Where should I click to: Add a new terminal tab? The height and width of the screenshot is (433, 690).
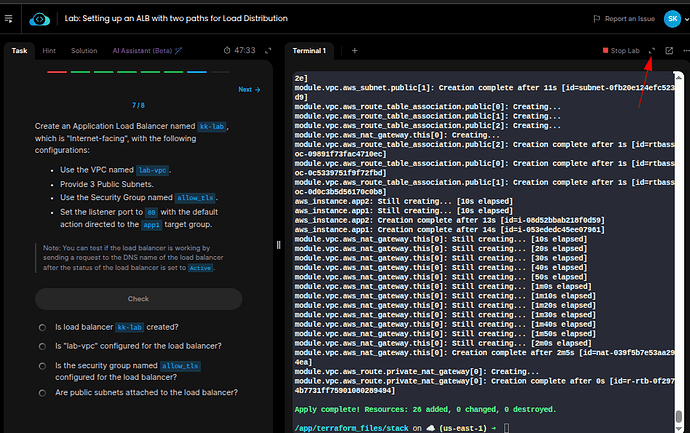(x=354, y=50)
